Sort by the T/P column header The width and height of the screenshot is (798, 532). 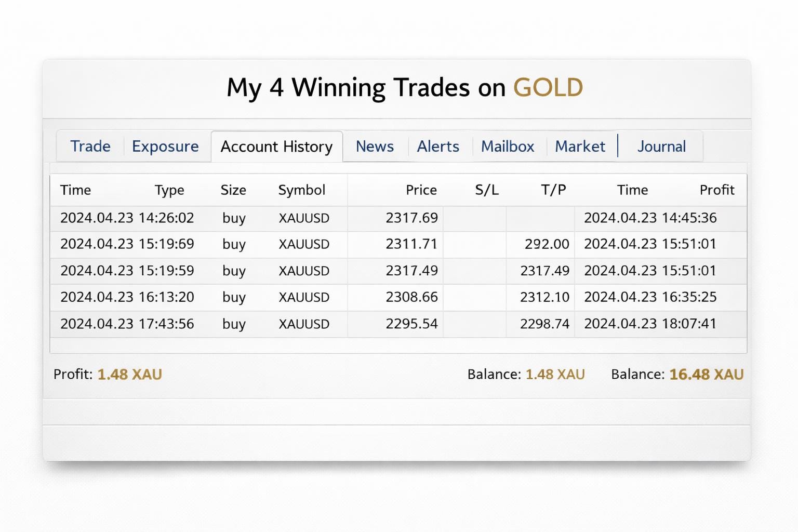click(x=553, y=190)
